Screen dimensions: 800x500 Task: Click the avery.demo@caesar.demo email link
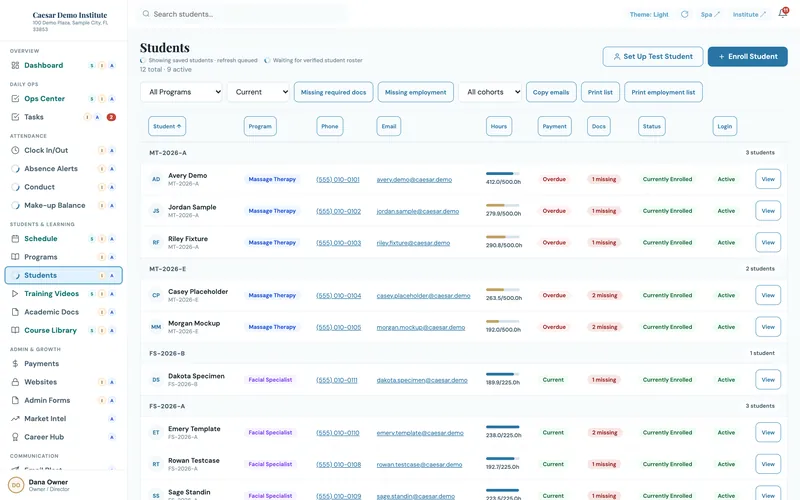tap(414, 180)
